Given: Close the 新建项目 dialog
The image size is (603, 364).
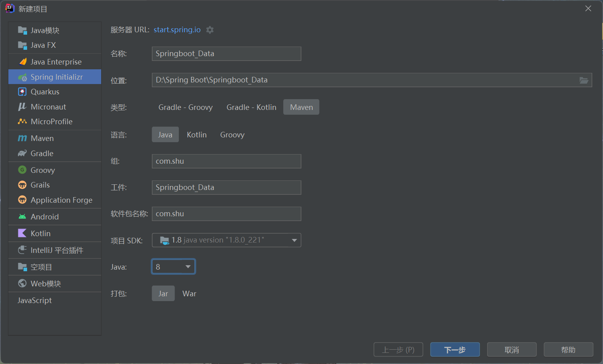Looking at the screenshot, I should click(588, 8).
